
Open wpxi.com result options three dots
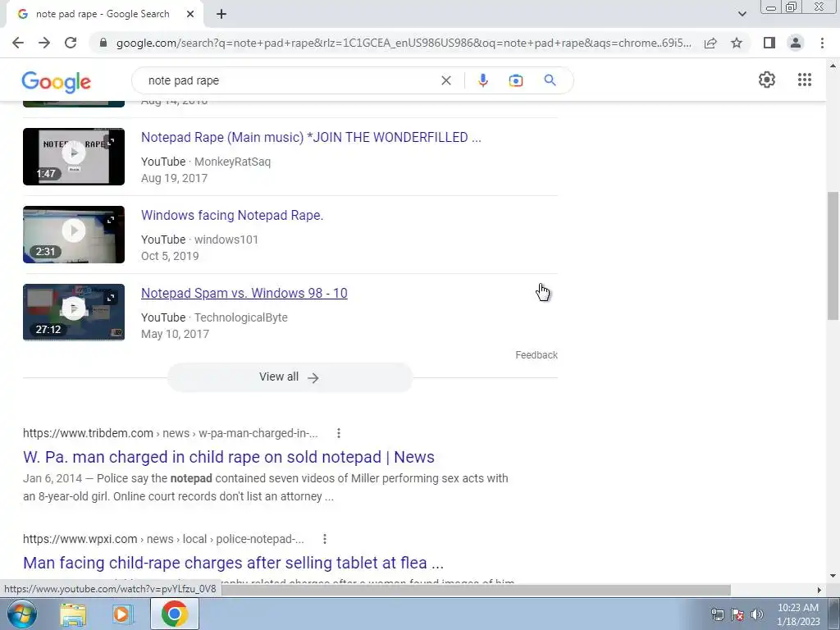[x=325, y=539]
